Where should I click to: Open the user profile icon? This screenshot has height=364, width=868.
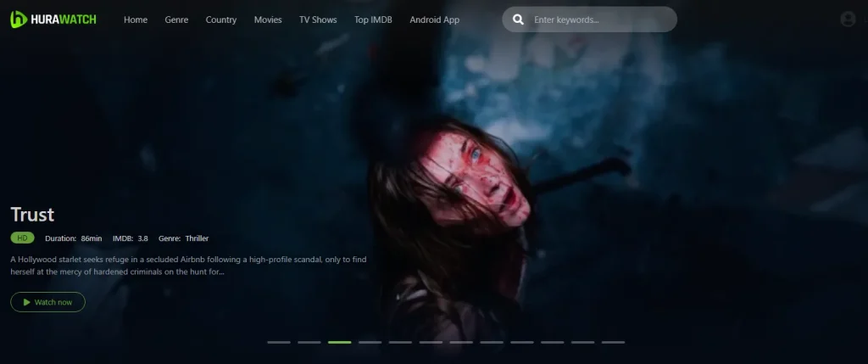(848, 20)
